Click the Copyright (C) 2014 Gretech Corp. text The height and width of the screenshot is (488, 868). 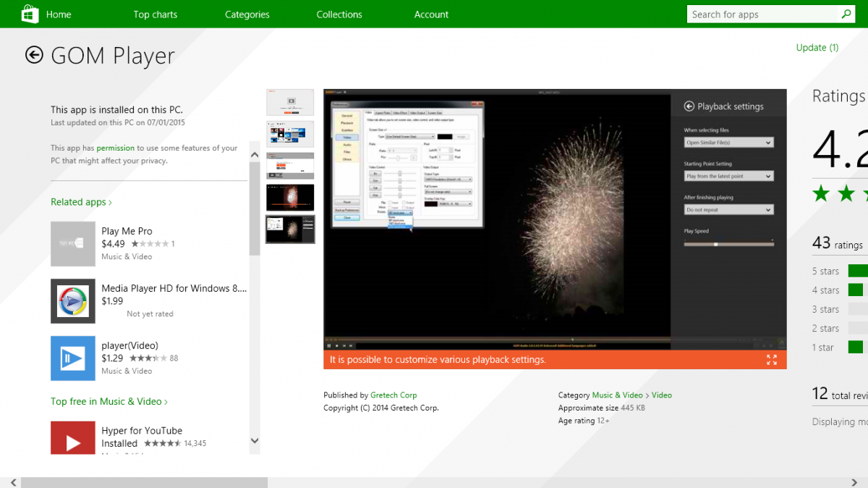pyautogui.click(x=381, y=408)
